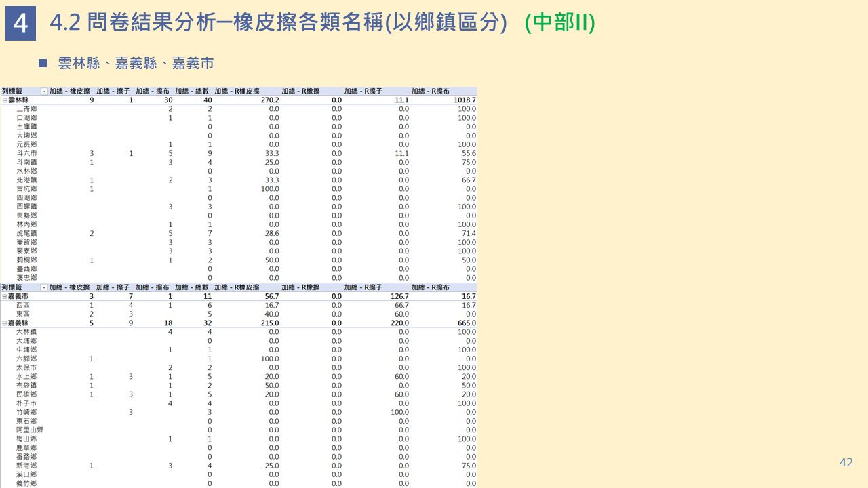
Task: Select the slide title 問卷結果分析 text
Action: 153,22
